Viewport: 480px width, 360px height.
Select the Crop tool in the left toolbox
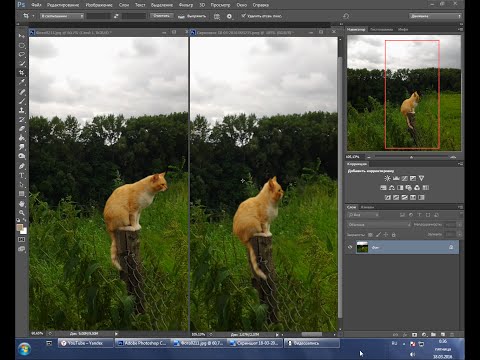pos(22,72)
